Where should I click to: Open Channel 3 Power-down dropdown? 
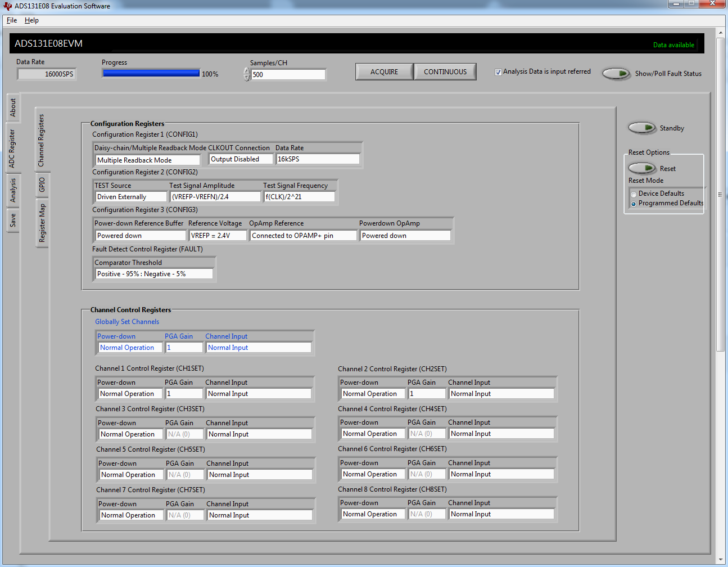[131, 434]
